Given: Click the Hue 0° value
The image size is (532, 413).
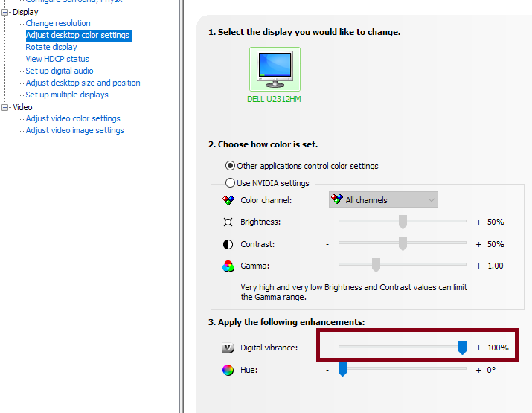Looking at the screenshot, I should coord(491,370).
